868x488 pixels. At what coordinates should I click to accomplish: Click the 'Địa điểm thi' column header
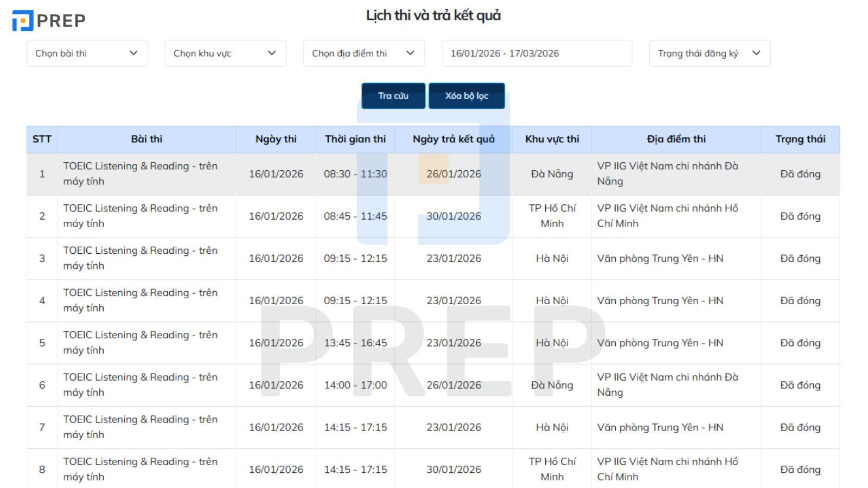click(676, 139)
